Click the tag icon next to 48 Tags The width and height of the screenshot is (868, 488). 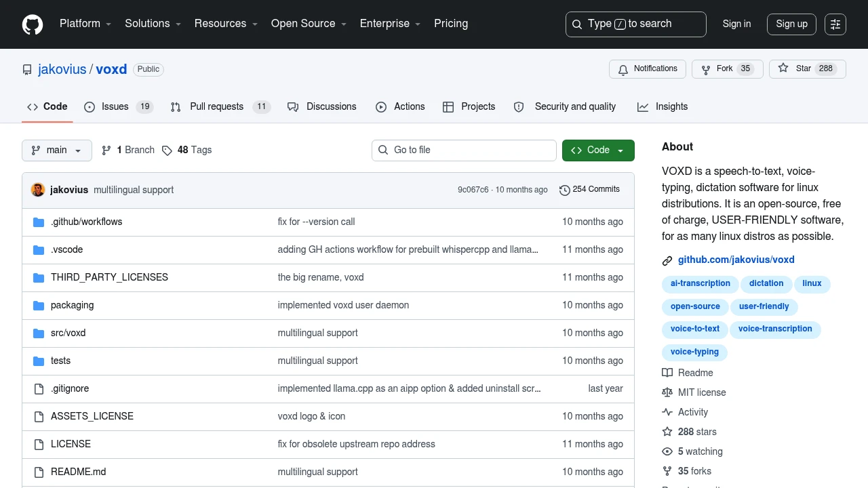pos(167,150)
